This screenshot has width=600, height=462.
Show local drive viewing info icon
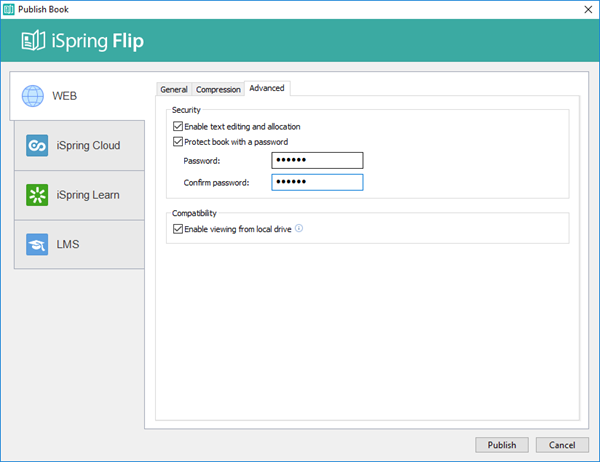299,229
